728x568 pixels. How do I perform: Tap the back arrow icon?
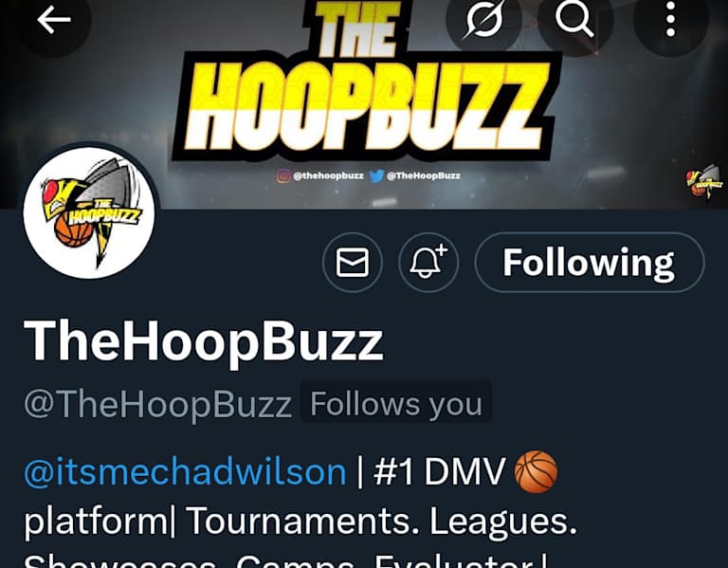click(54, 20)
